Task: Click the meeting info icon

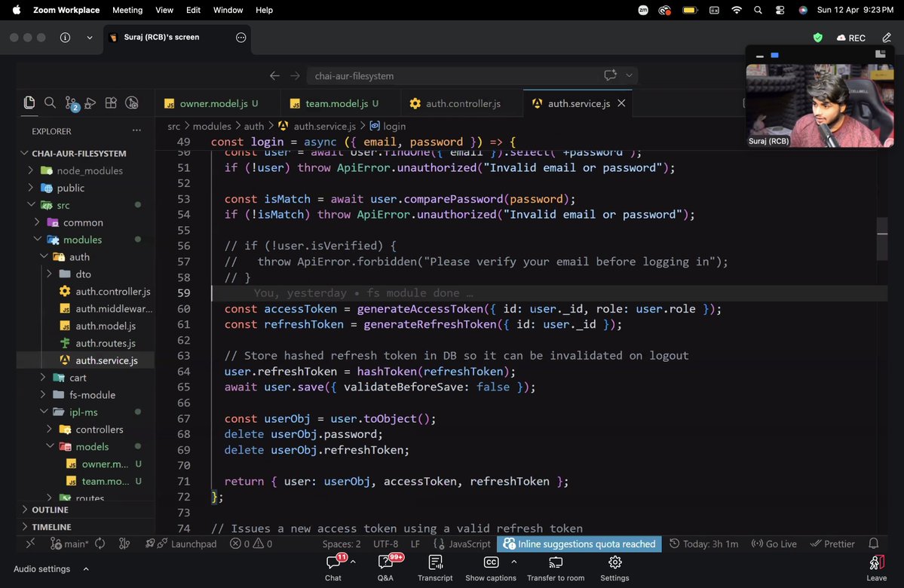Action: pyautogui.click(x=65, y=38)
